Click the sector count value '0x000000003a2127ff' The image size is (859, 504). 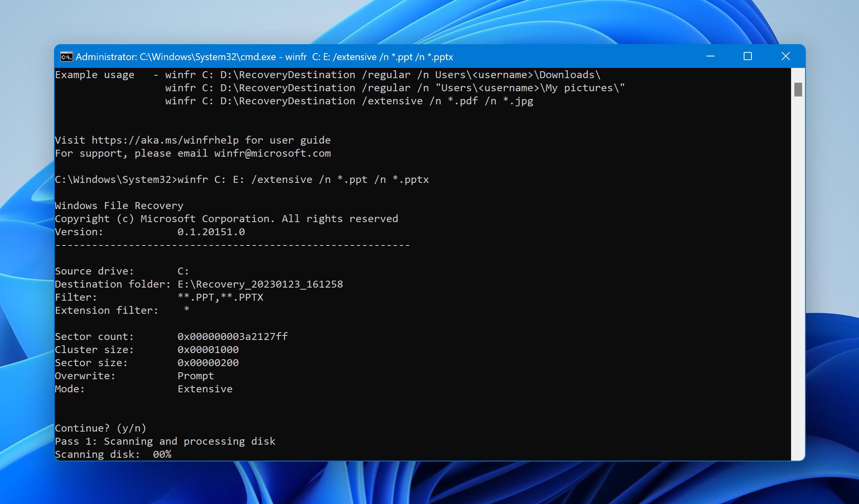[233, 337]
